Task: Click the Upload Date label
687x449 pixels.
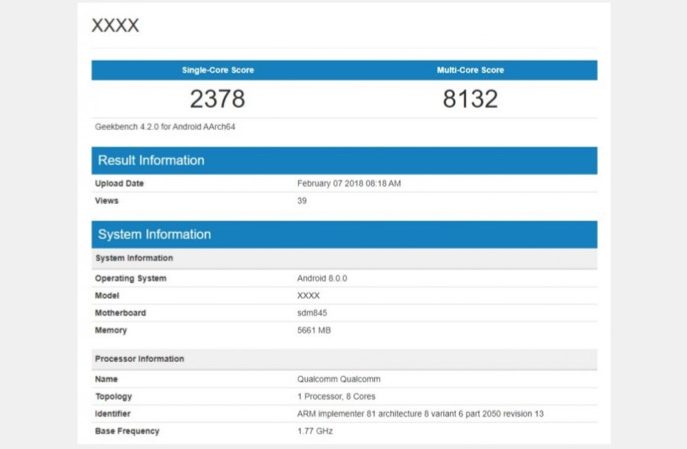Action: click(x=120, y=184)
